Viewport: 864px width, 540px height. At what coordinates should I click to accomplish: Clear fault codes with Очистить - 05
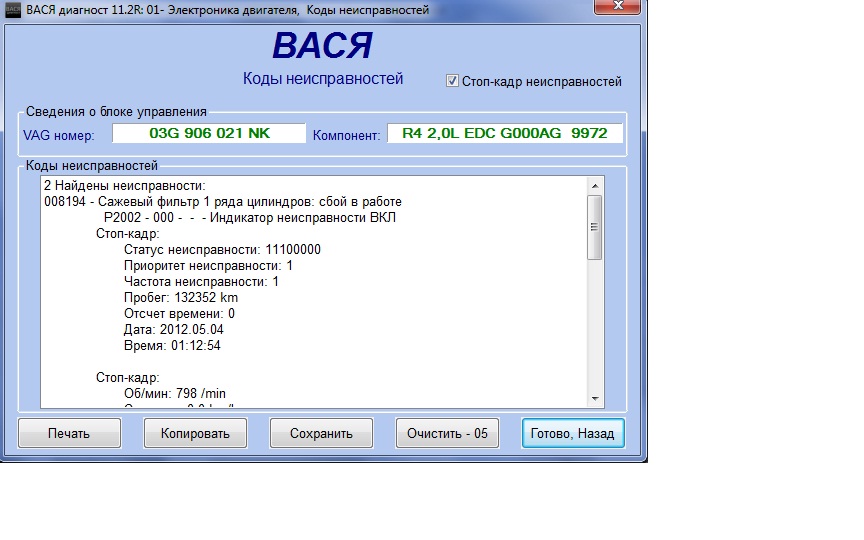(x=447, y=433)
